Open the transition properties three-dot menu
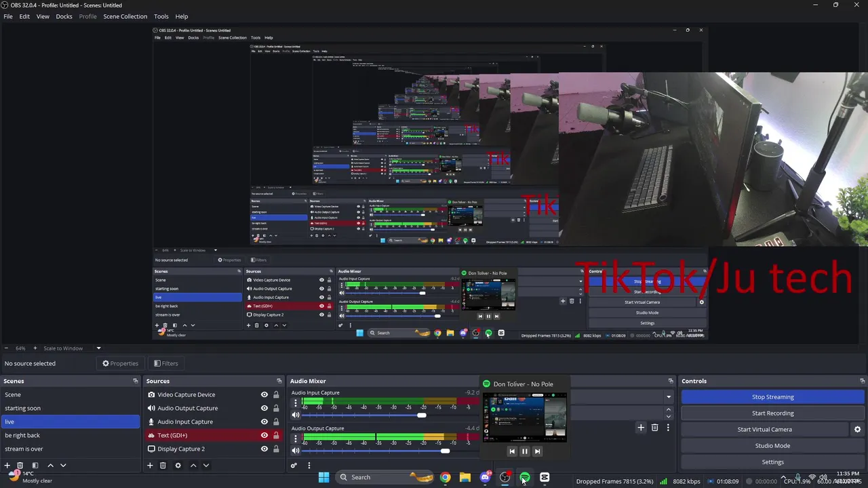 668,428
